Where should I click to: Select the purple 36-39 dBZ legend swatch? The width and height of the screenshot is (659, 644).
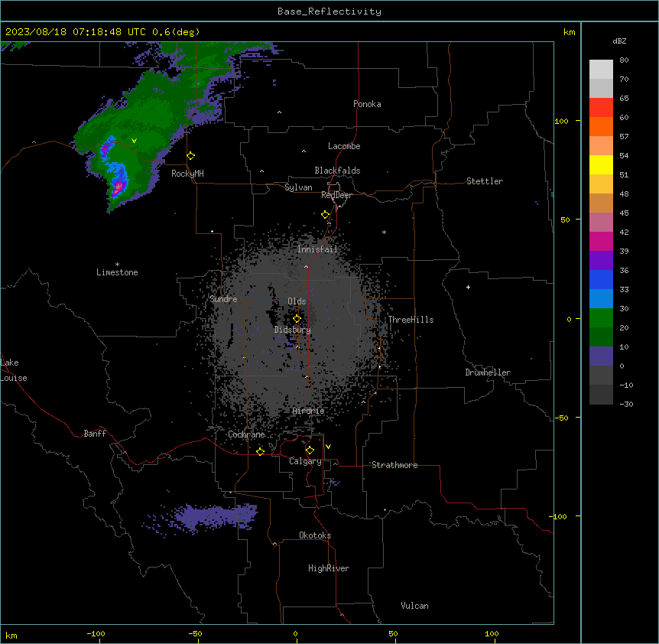[601, 260]
